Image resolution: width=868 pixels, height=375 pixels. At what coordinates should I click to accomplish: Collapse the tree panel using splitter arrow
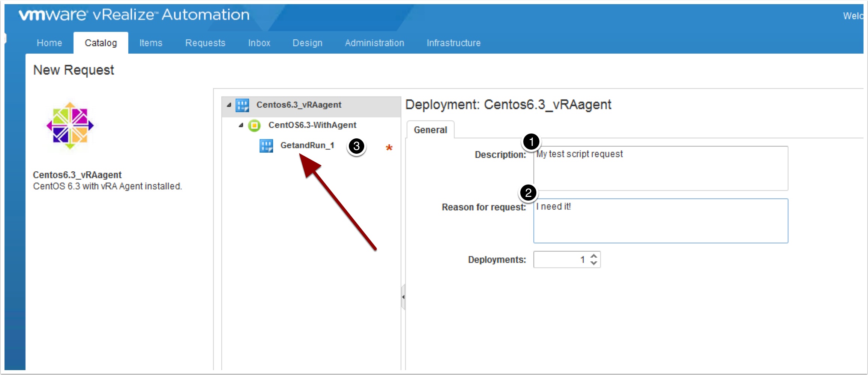[x=403, y=297]
